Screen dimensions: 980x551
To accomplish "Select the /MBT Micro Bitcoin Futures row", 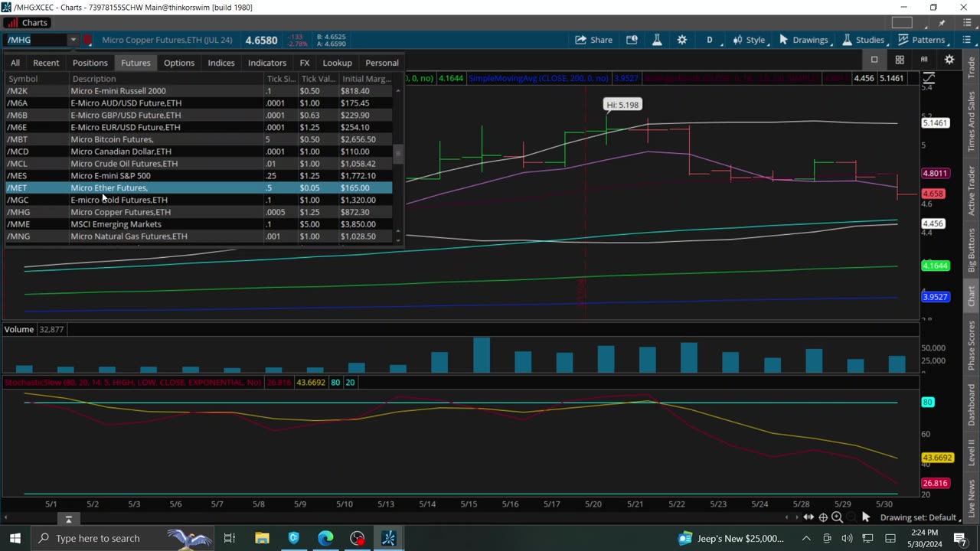I will coord(199,139).
